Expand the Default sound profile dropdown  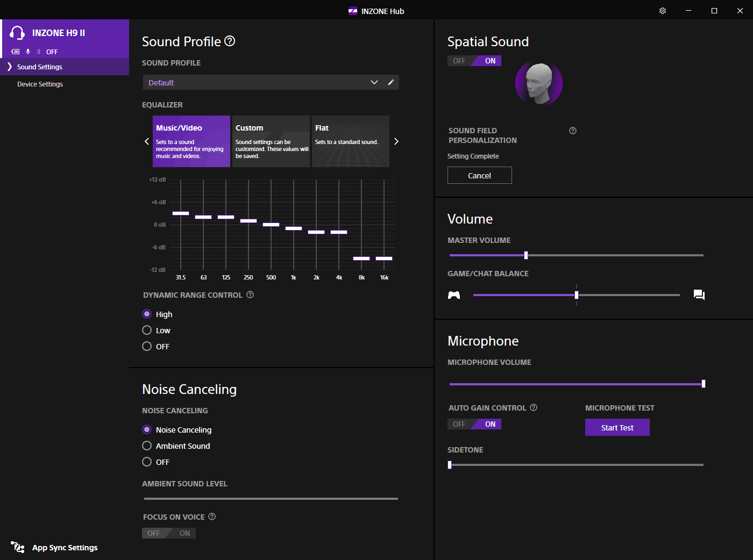pos(374,82)
